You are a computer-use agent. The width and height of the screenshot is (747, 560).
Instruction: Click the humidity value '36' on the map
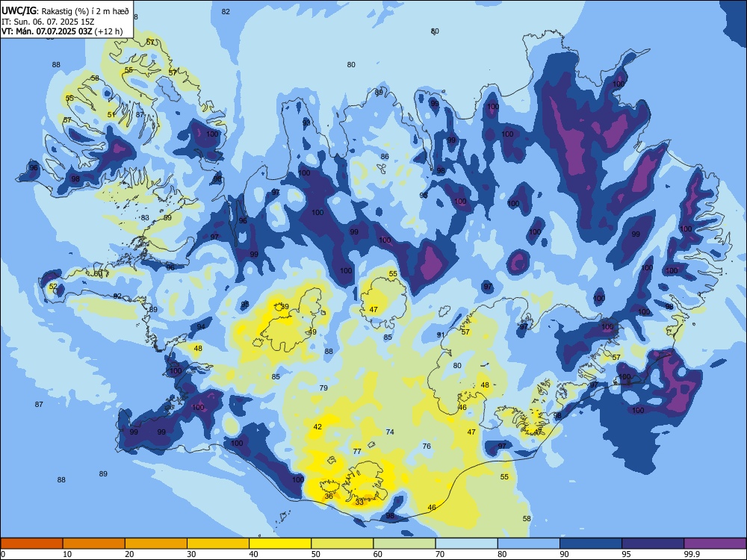pos(329,497)
